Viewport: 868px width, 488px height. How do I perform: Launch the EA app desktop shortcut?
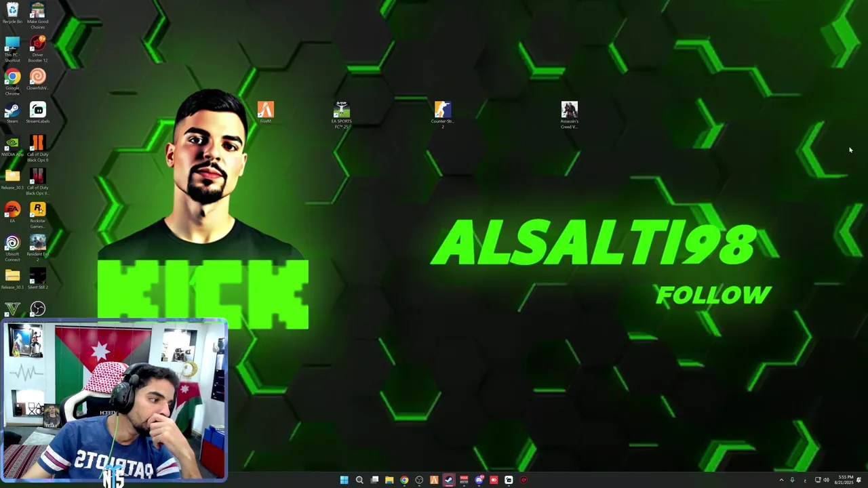[12, 212]
